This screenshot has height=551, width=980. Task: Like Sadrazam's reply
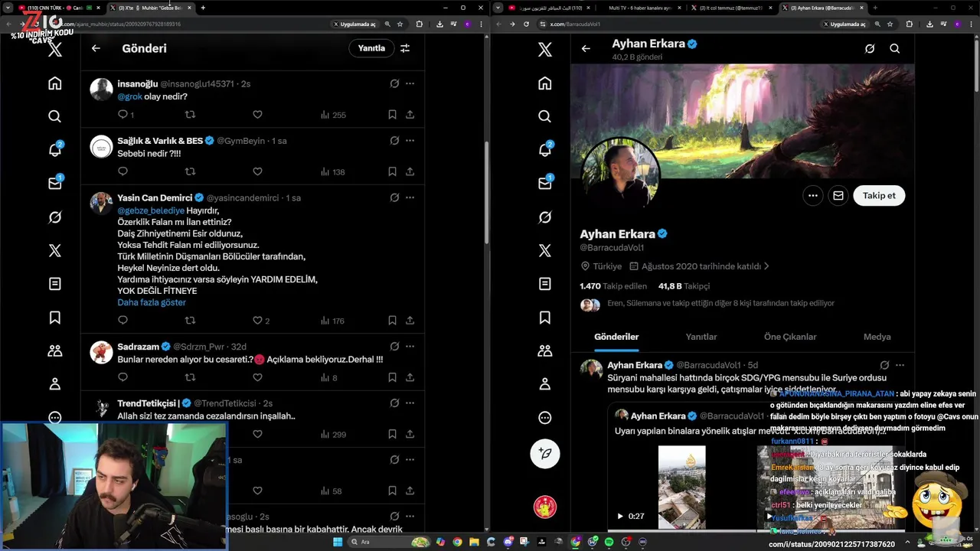(257, 377)
